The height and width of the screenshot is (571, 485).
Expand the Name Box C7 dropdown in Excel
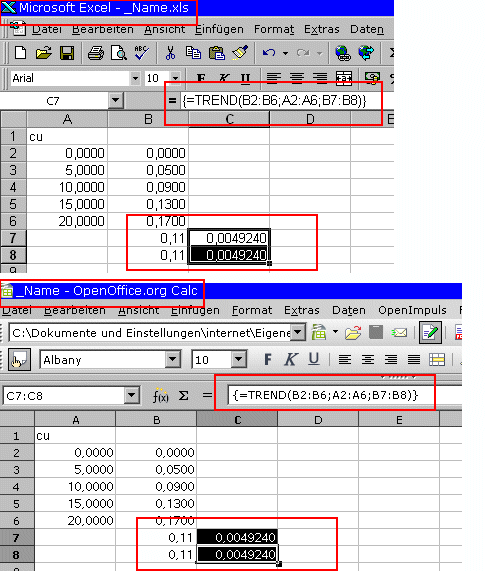pyautogui.click(x=115, y=101)
